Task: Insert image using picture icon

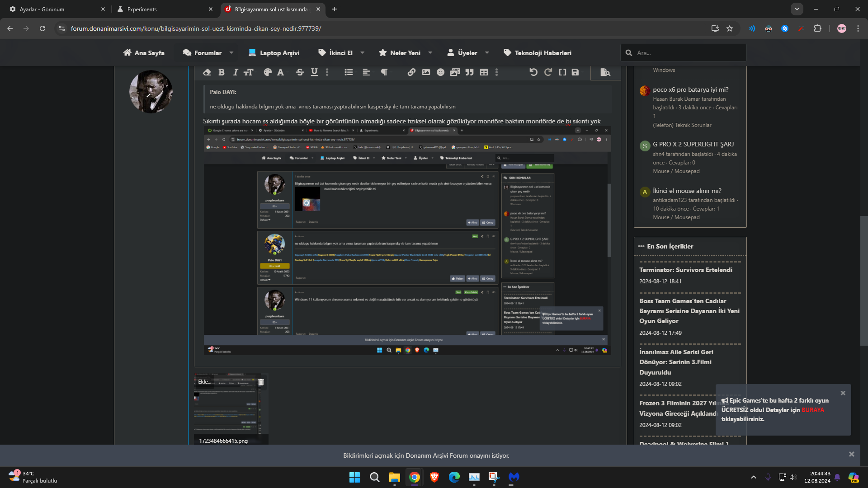Action: [426, 72]
